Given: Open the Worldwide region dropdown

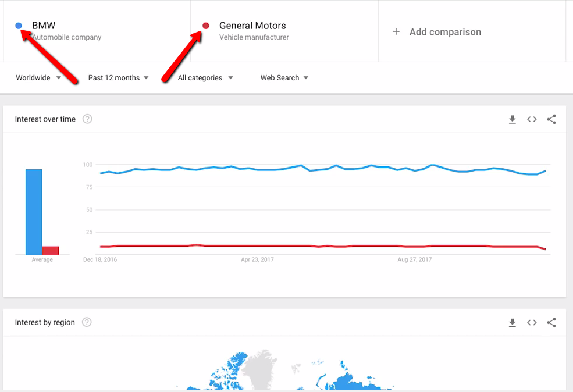Looking at the screenshot, I should [38, 78].
